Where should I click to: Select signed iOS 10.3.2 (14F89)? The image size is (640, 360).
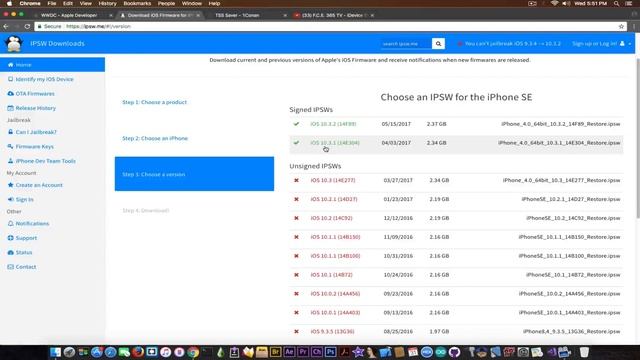333,124
